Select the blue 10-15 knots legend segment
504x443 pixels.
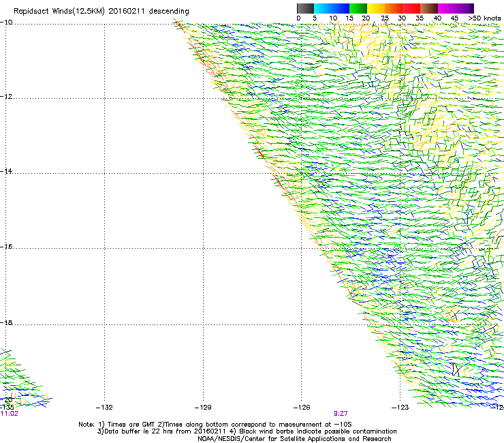point(341,8)
